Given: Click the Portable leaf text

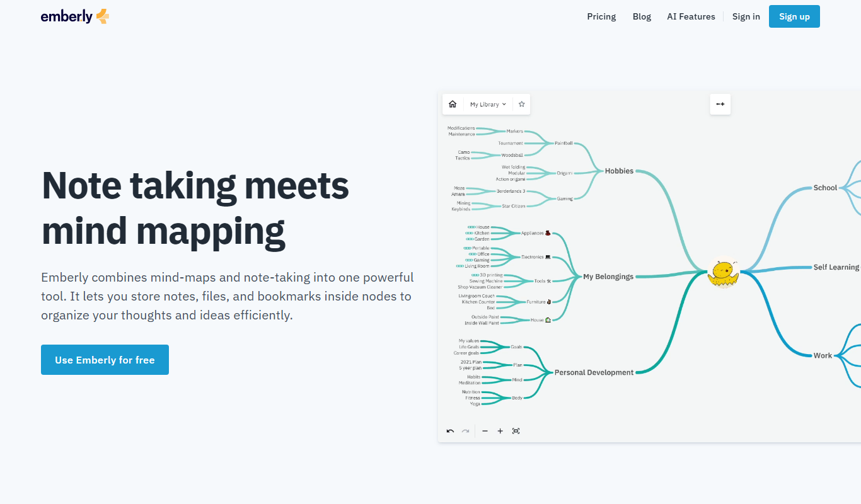Looking at the screenshot, I should tap(480, 248).
